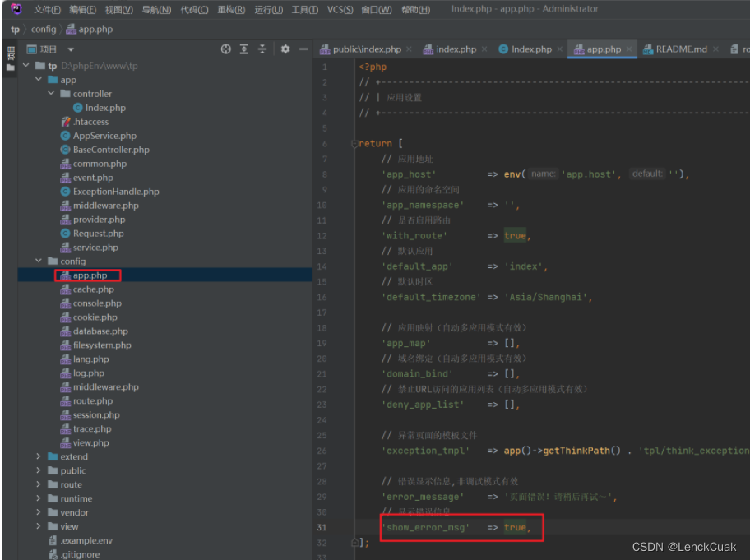Select trace.php in config folder
This screenshot has height=560, width=750.
[x=86, y=428]
